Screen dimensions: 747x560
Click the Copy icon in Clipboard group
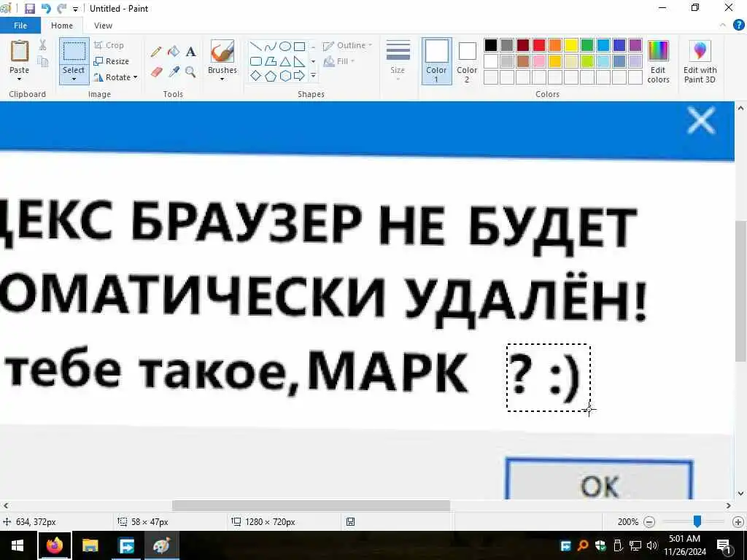tap(42, 61)
